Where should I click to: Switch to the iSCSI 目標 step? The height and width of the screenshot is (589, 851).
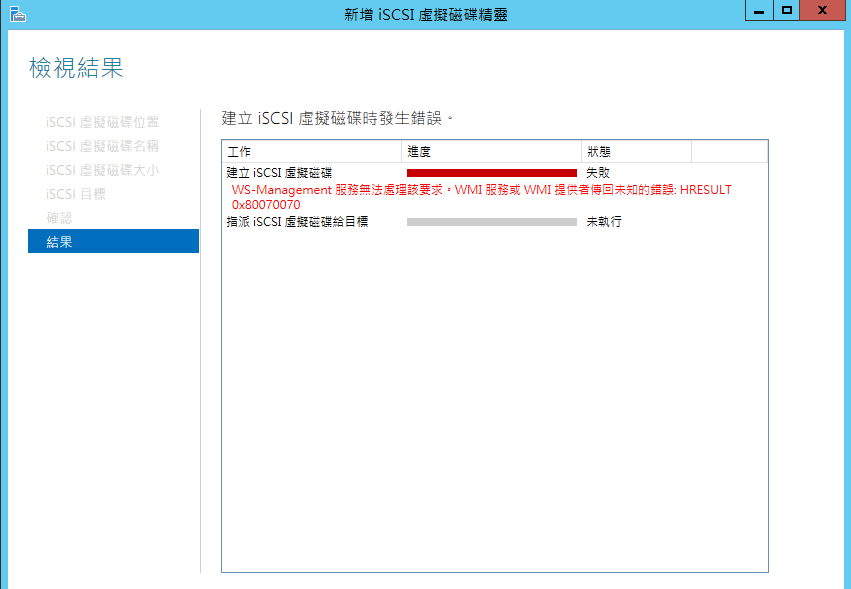(x=76, y=194)
